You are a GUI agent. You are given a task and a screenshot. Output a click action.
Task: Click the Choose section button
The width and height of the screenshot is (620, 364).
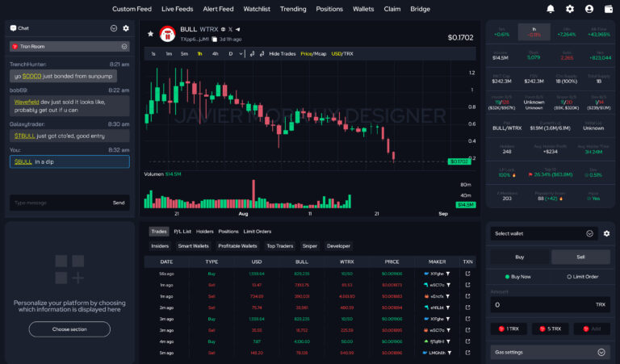pyautogui.click(x=69, y=329)
